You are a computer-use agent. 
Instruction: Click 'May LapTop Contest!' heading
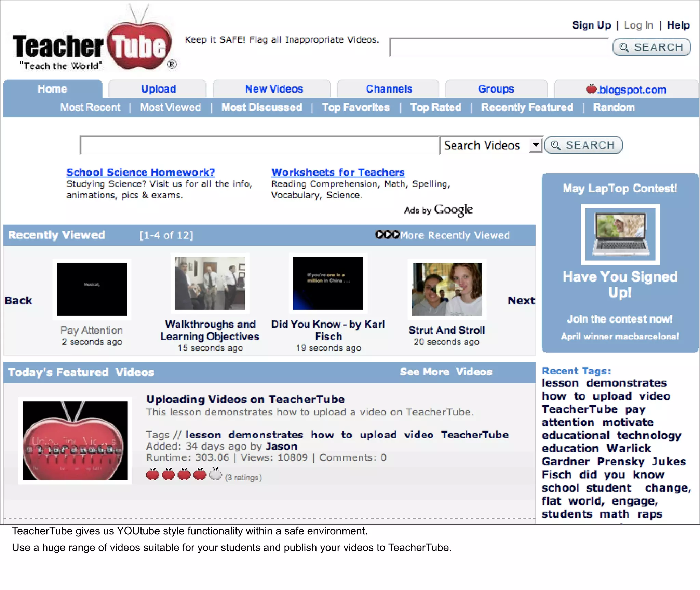tap(620, 189)
